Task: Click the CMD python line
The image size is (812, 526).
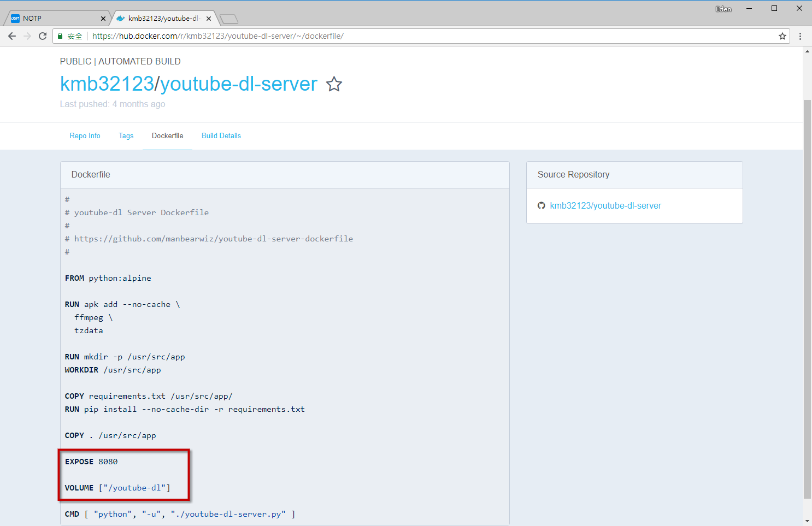Action: 180,514
